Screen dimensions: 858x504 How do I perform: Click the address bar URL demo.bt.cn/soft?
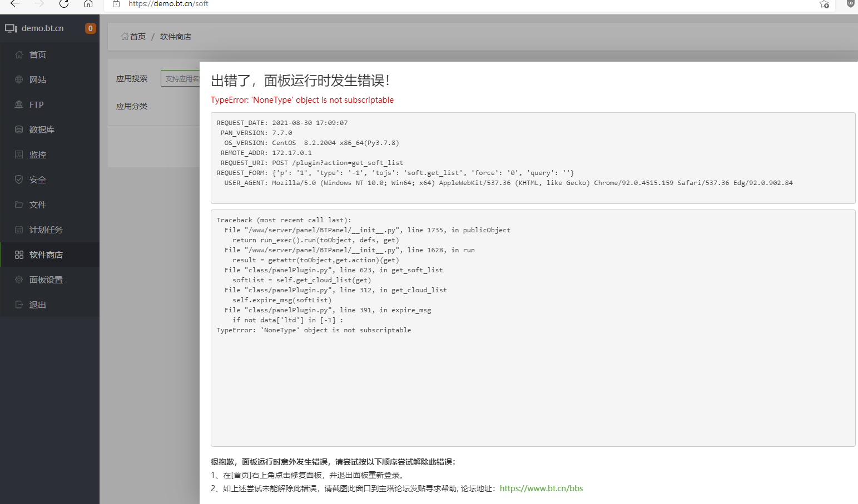click(x=168, y=4)
